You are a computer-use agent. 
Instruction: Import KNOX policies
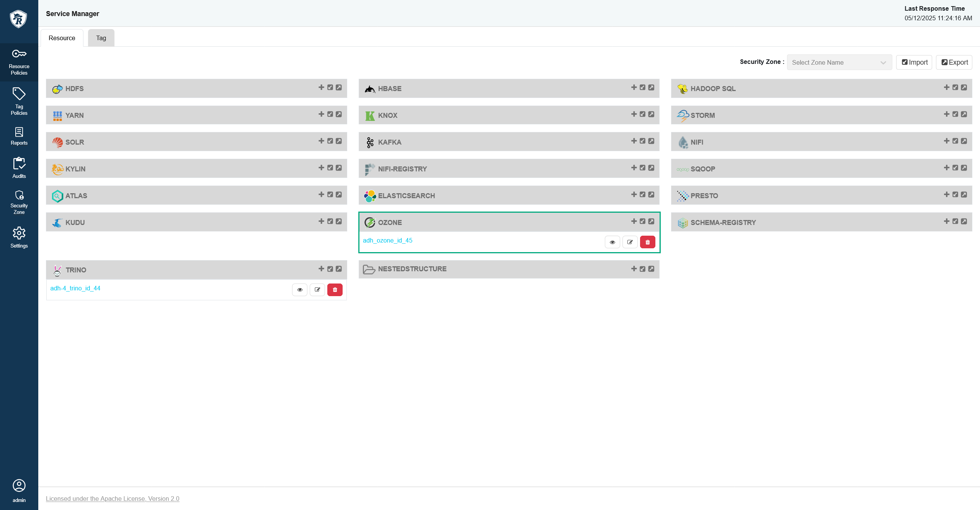(642, 114)
